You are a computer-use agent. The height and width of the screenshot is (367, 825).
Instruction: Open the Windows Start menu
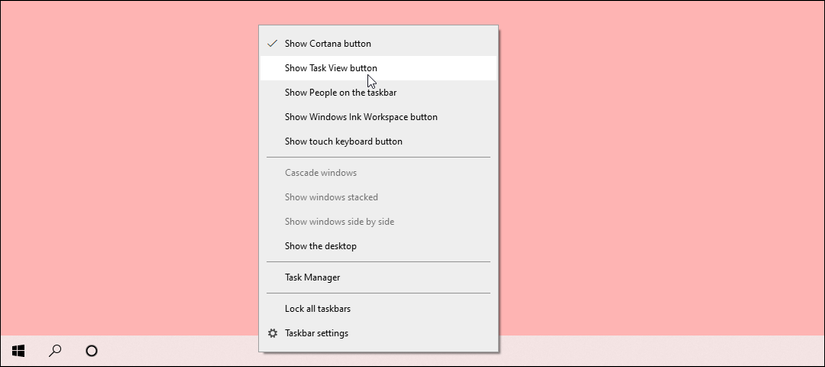(x=18, y=351)
